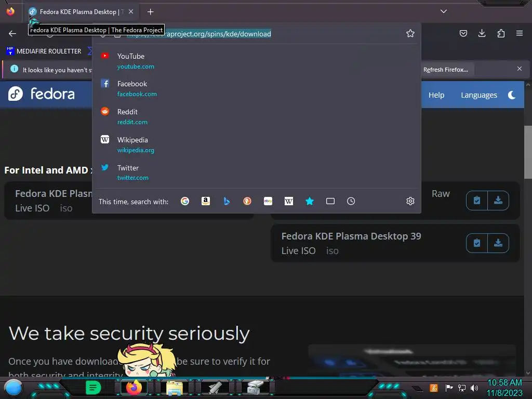The height and width of the screenshot is (399, 532).
Task: Open the volume speaker tray icon
Action: pos(474,388)
